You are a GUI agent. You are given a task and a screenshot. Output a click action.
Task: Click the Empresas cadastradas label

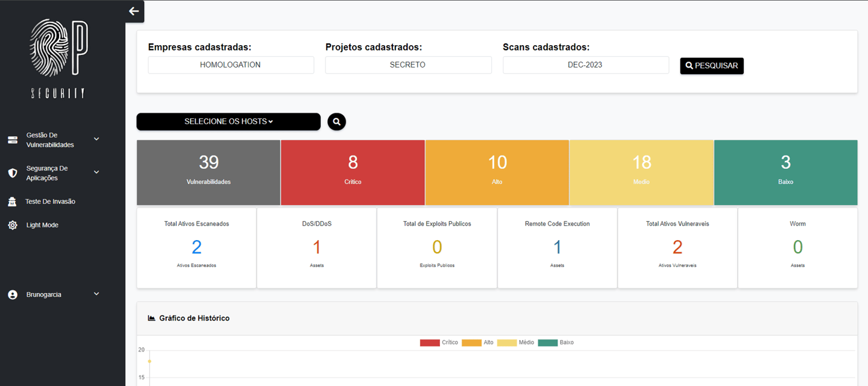[x=200, y=47]
